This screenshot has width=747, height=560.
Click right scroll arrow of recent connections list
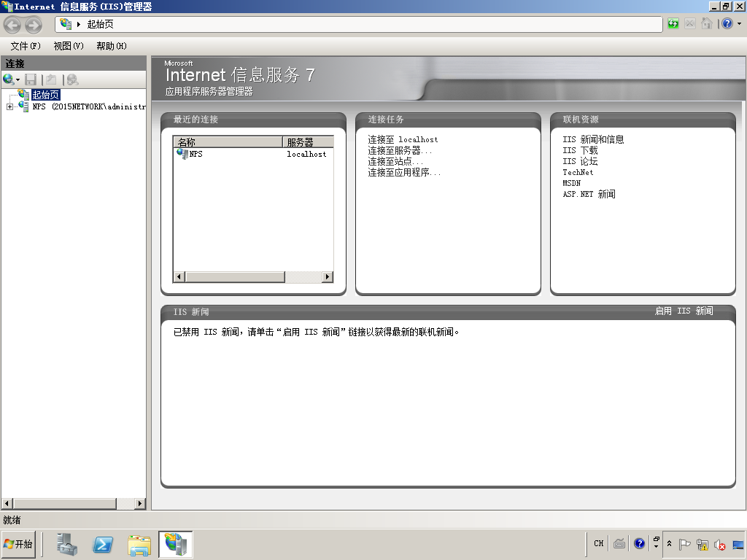(328, 276)
